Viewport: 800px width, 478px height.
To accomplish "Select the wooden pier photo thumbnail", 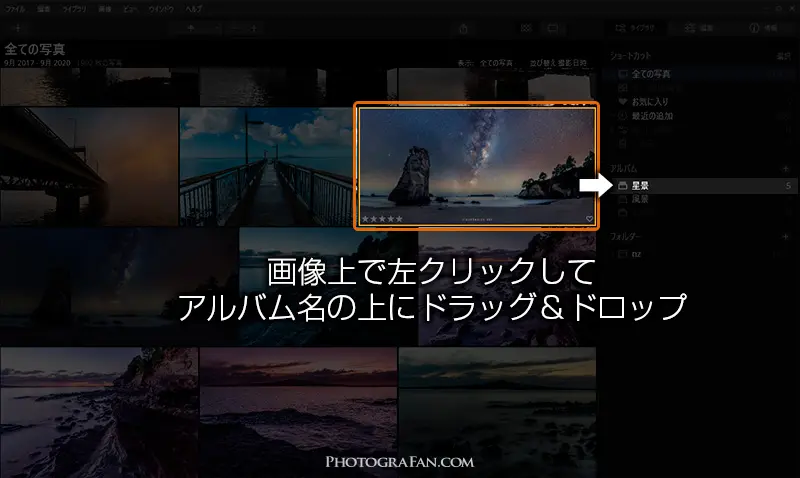I will (x=266, y=166).
